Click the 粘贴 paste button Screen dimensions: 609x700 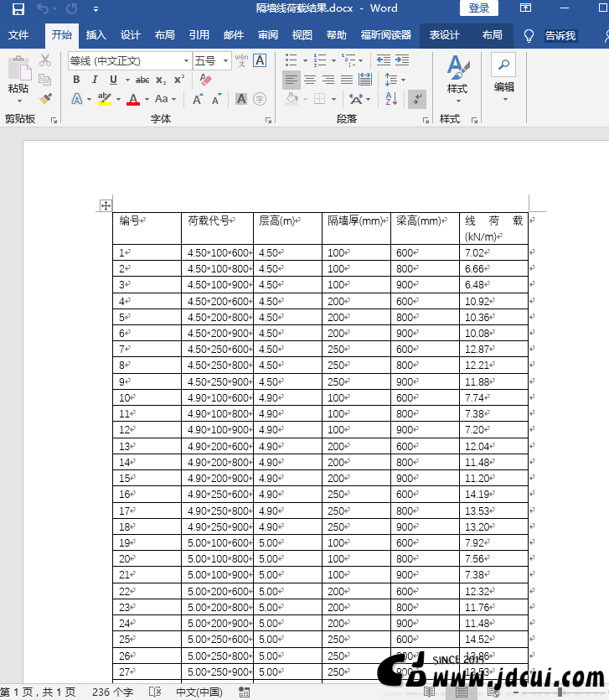(x=18, y=80)
